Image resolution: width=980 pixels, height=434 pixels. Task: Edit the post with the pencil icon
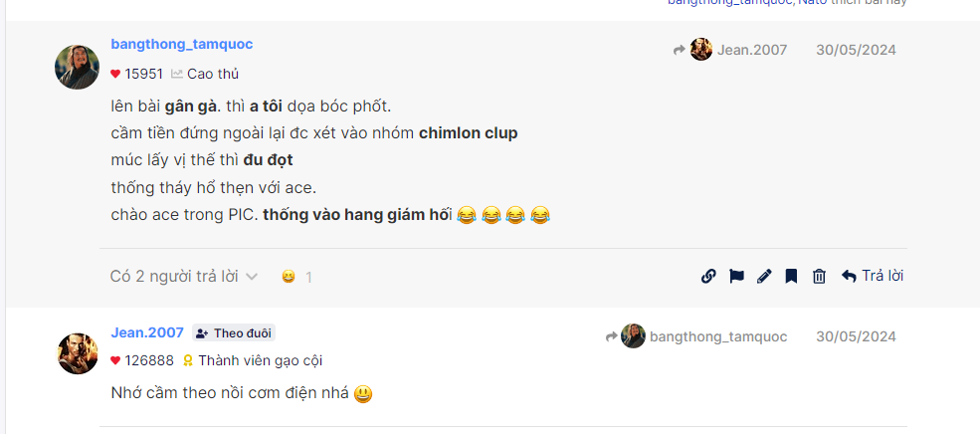764,277
